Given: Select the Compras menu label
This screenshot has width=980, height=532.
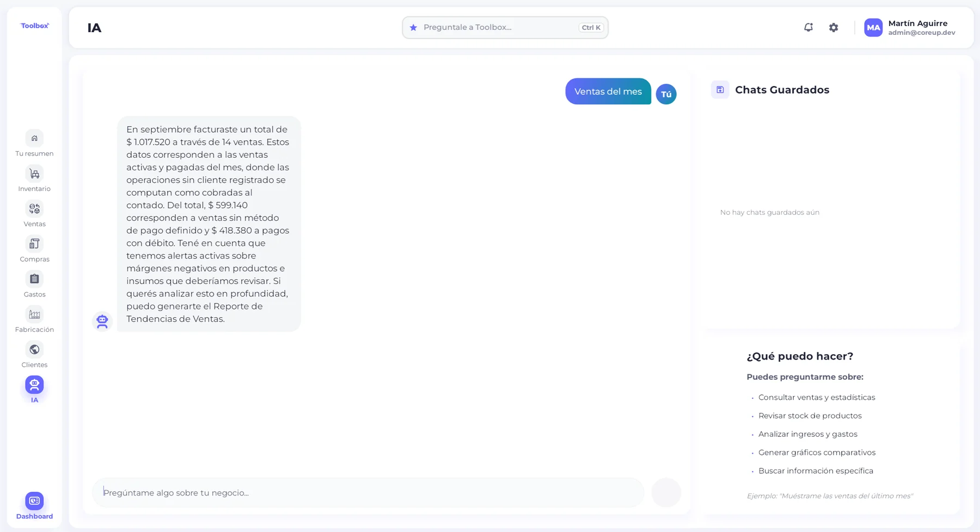Looking at the screenshot, I should coord(34,259).
